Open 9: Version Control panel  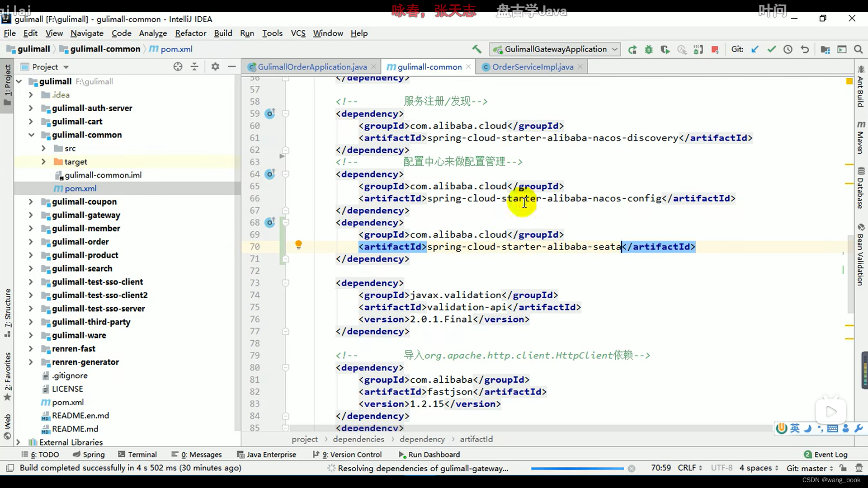[347, 455]
